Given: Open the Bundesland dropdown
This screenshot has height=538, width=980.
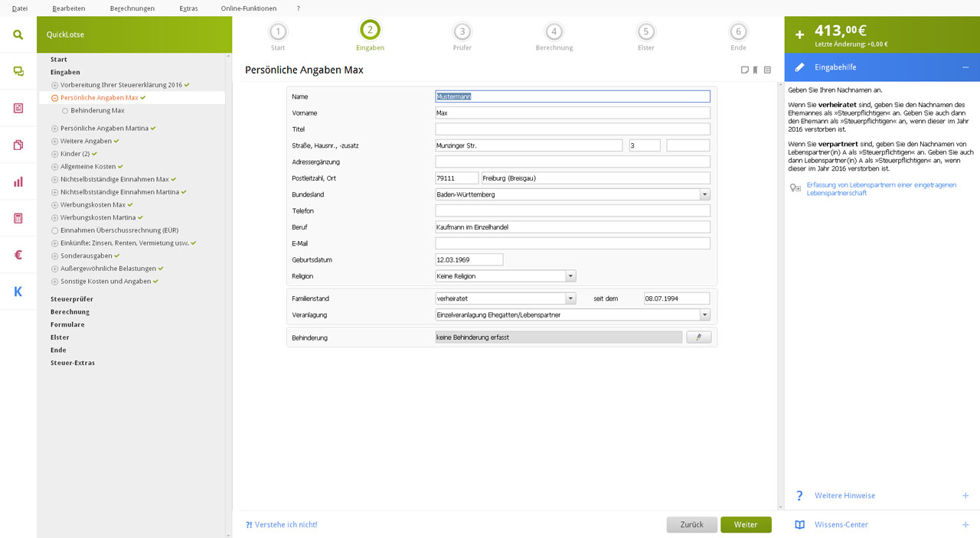Looking at the screenshot, I should (x=704, y=194).
